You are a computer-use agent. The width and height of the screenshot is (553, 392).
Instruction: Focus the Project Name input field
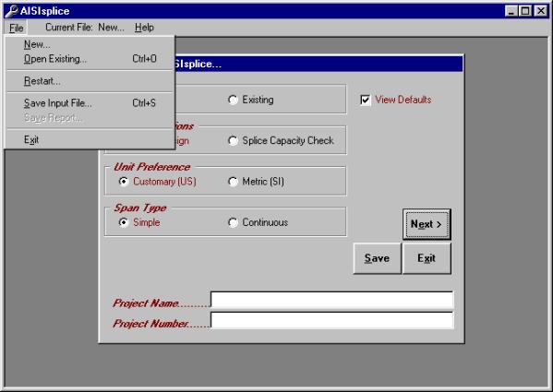pyautogui.click(x=331, y=300)
